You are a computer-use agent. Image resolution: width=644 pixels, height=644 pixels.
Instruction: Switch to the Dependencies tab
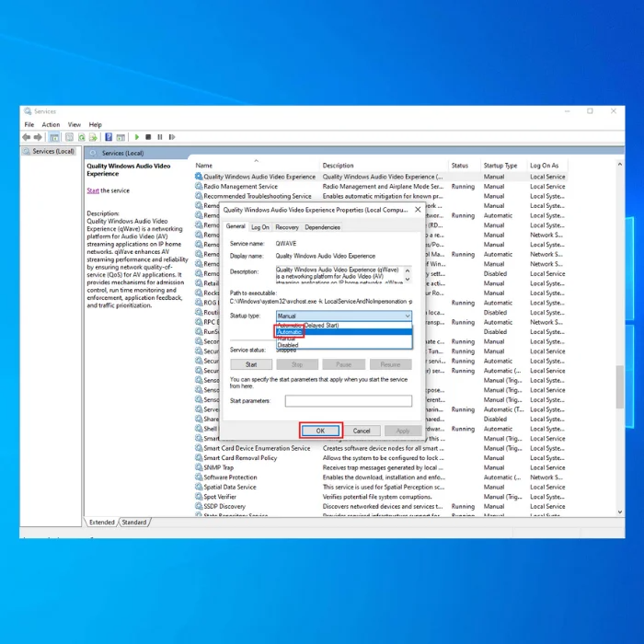(x=322, y=227)
